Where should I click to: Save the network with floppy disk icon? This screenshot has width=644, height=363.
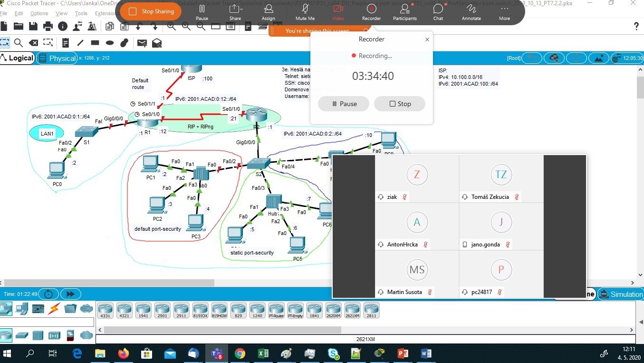[x=33, y=26]
